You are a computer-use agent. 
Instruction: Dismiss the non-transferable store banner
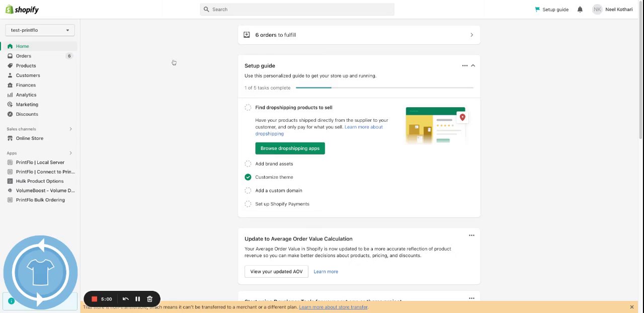tap(632, 307)
